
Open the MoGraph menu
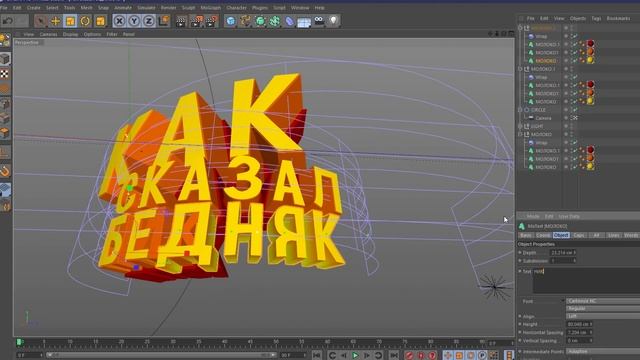(x=211, y=8)
